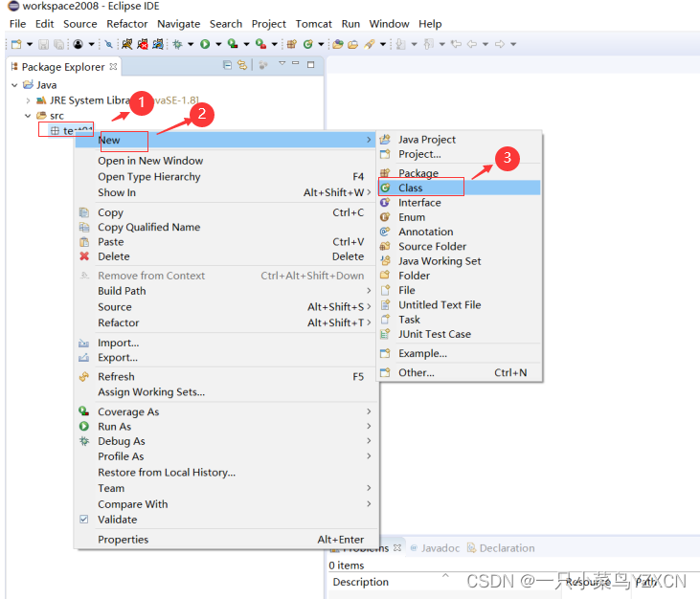Select Java Project in the submenu
Viewport: 700px width, 599px height.
point(460,140)
